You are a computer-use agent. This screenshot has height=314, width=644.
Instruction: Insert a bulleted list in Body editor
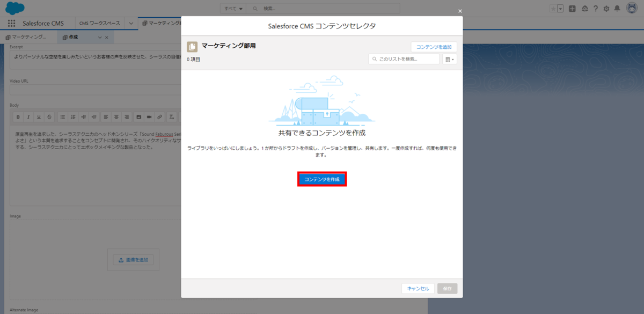(x=62, y=116)
